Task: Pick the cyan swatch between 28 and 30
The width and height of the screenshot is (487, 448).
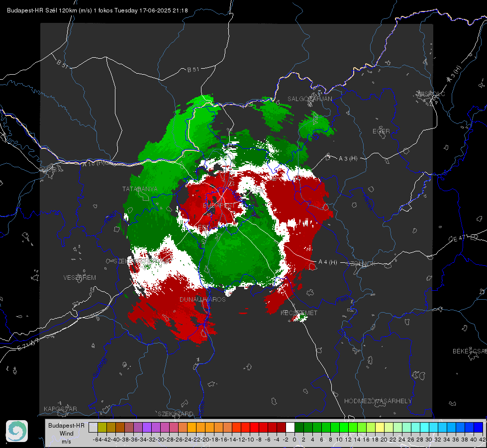Action: [x=425, y=427]
